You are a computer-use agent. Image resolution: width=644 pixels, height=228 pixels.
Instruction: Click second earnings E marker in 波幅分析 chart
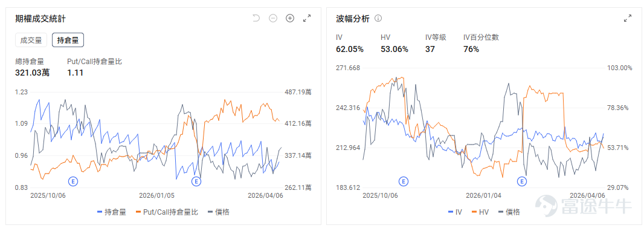pos(522,181)
